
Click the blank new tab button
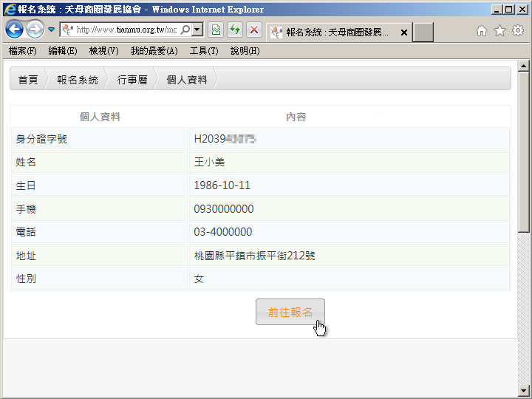tap(423, 33)
